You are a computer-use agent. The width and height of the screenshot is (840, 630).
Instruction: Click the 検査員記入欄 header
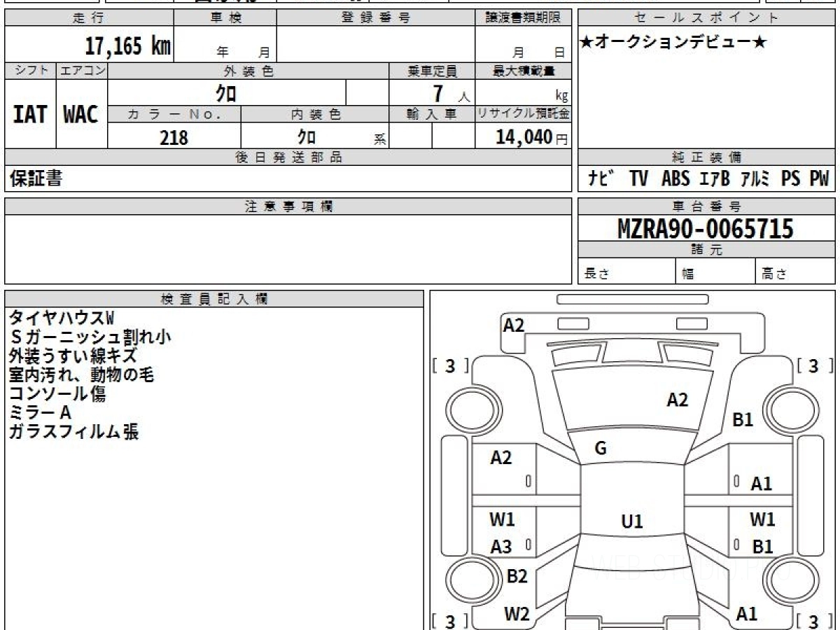[214, 299]
